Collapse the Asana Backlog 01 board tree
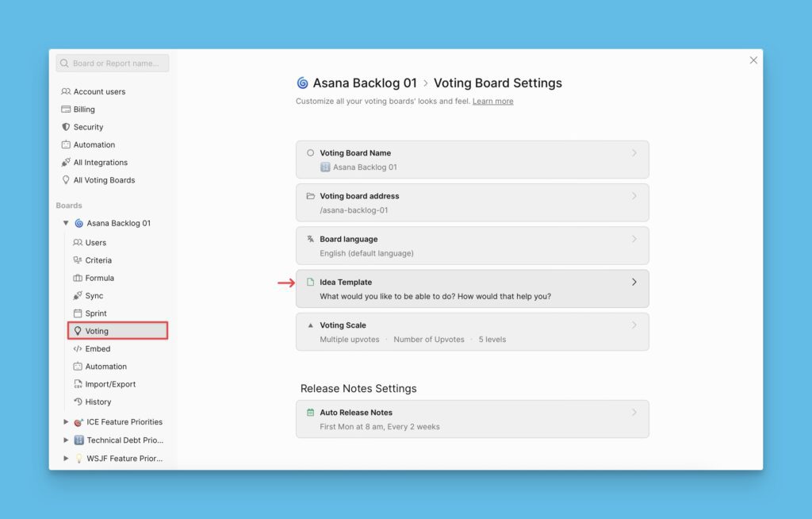The width and height of the screenshot is (812, 519). [66, 223]
